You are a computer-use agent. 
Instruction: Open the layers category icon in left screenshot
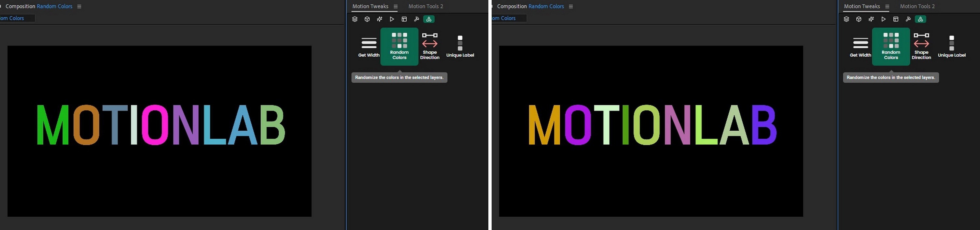point(355,19)
